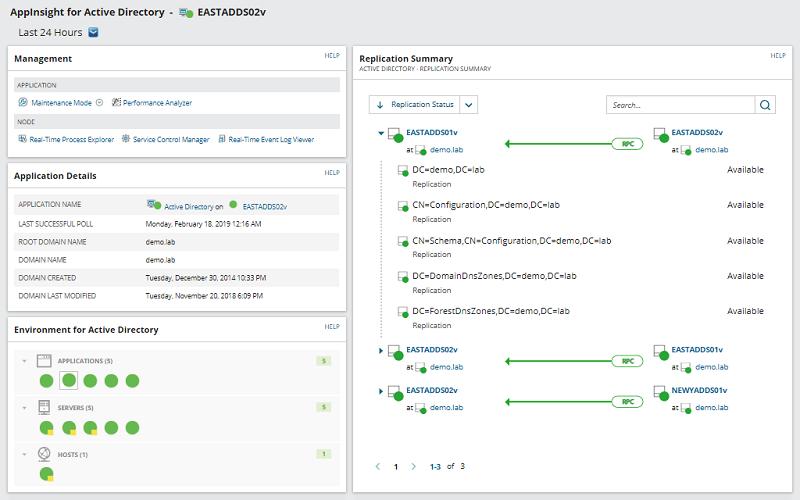Open Maintenance Mode link
Screen dimensions: 800x500
[x=61, y=103]
